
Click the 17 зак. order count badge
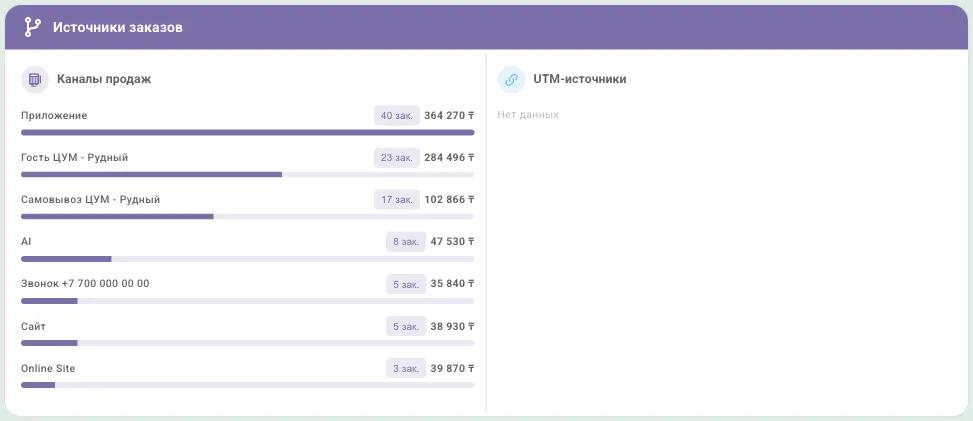[397, 200]
